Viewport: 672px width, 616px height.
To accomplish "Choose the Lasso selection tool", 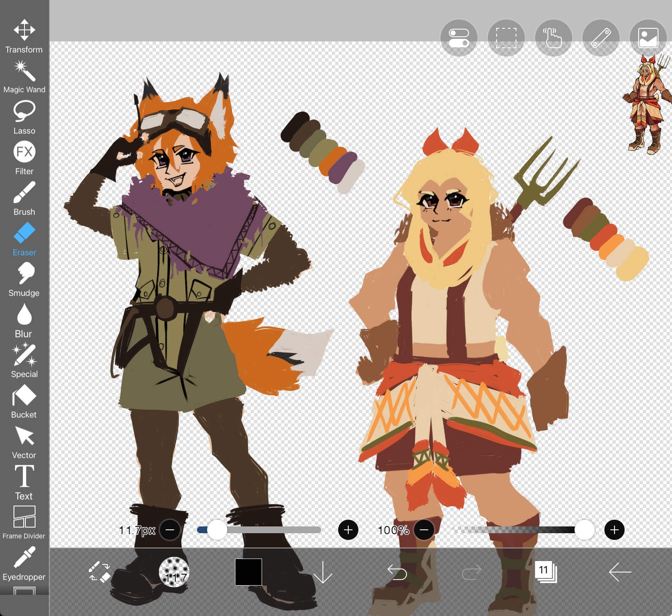I will coord(24,117).
